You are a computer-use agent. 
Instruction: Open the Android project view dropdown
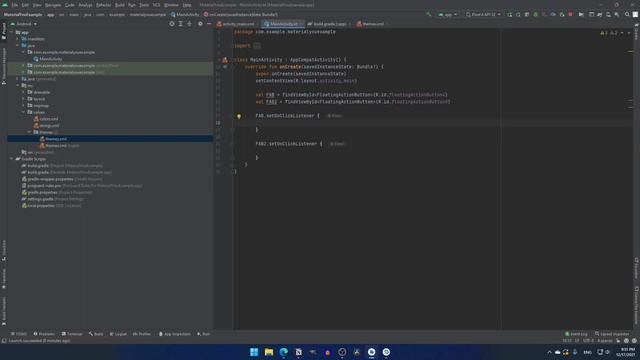[24, 24]
